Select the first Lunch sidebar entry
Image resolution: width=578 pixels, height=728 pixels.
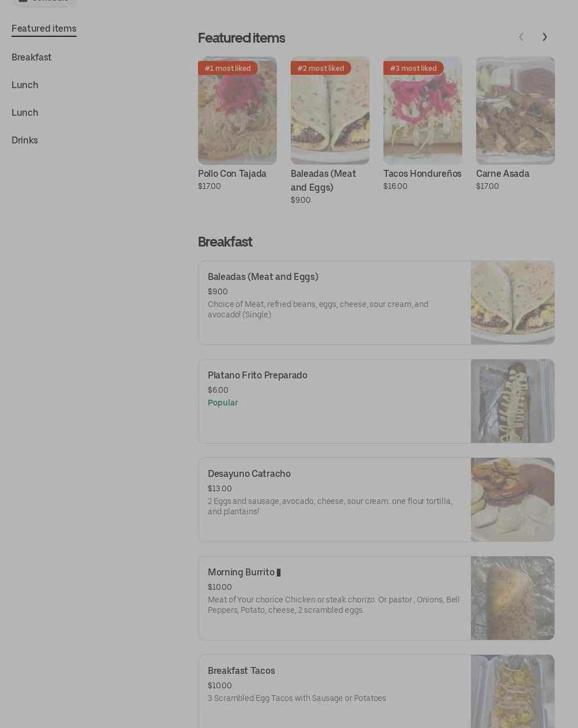25,85
